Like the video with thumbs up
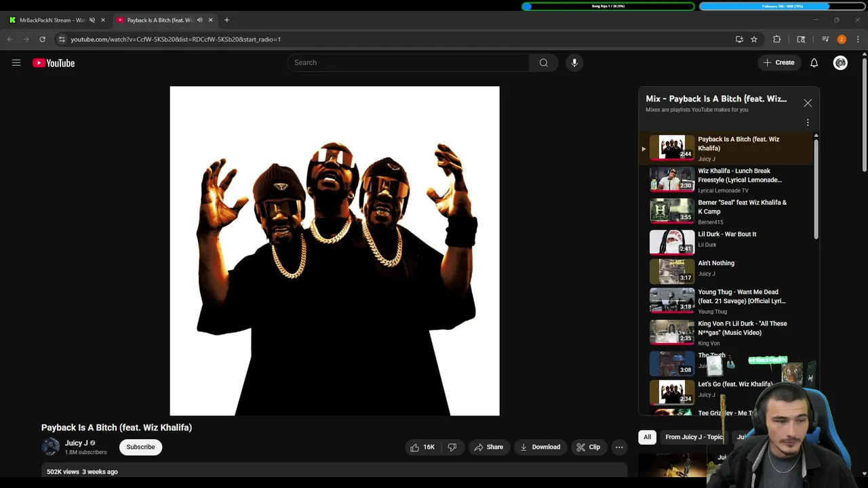 pyautogui.click(x=422, y=447)
